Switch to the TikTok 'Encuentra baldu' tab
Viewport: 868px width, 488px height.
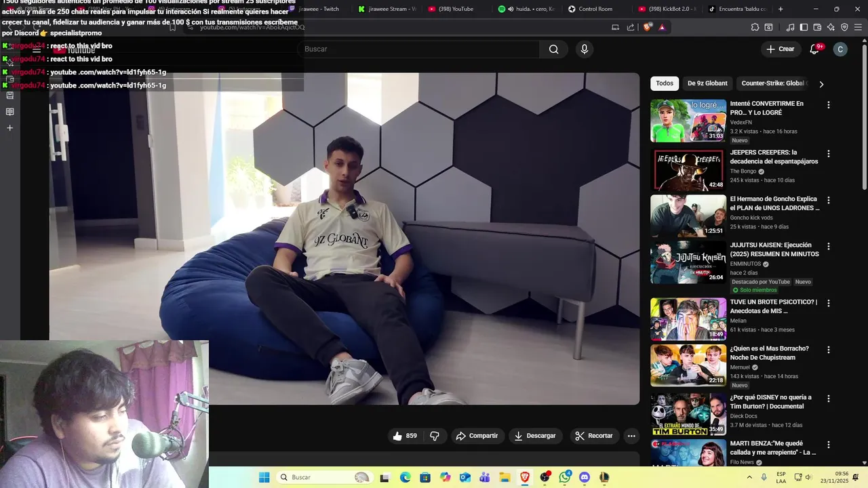pyautogui.click(x=737, y=9)
